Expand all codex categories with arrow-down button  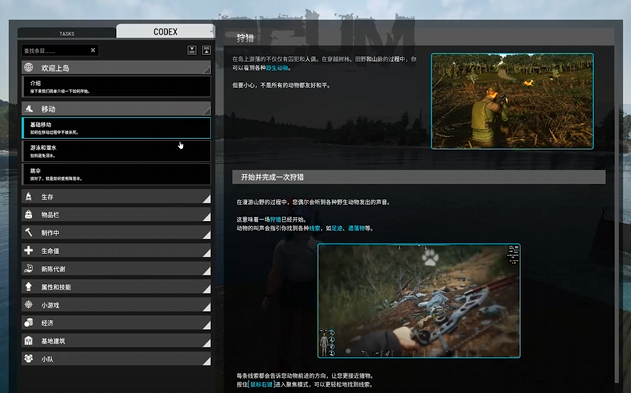tap(192, 50)
